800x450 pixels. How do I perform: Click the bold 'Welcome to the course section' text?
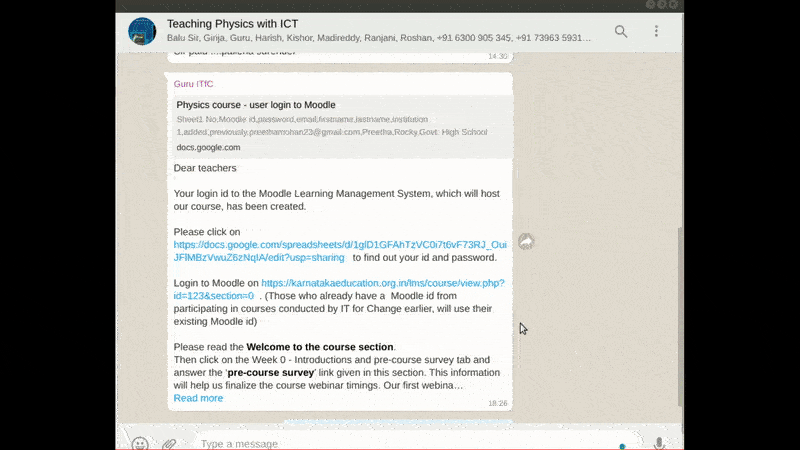coord(320,347)
